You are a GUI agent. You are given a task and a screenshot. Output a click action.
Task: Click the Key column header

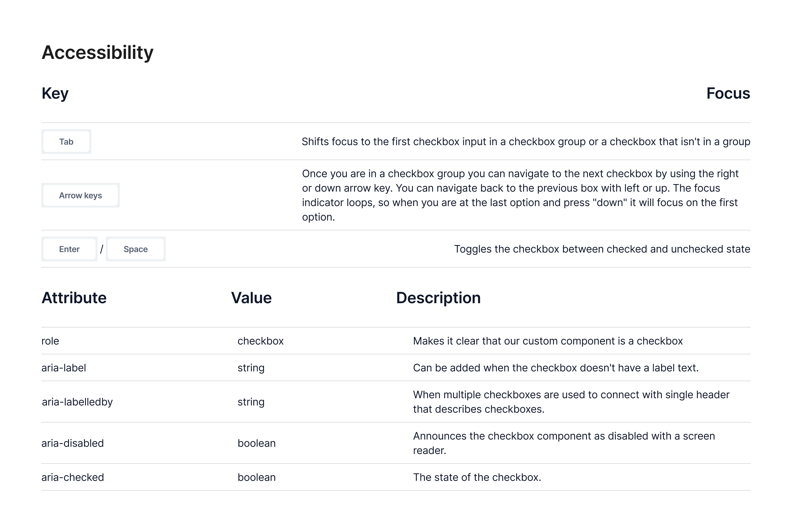[55, 93]
